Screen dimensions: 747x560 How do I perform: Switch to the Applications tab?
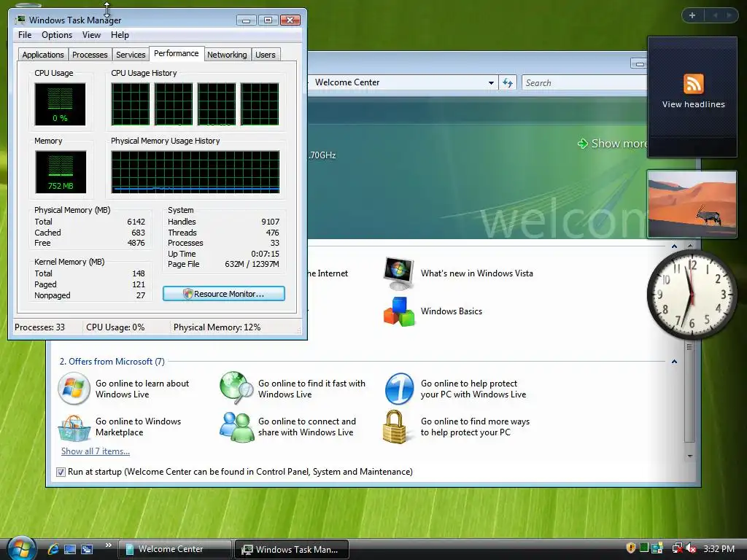pos(43,55)
